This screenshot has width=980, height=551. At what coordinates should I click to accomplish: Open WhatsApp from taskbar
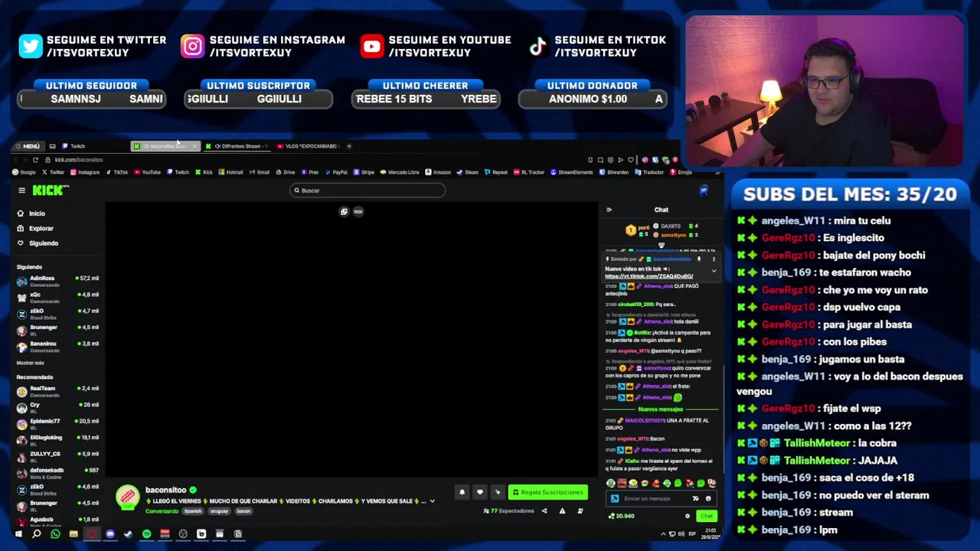pos(54,534)
